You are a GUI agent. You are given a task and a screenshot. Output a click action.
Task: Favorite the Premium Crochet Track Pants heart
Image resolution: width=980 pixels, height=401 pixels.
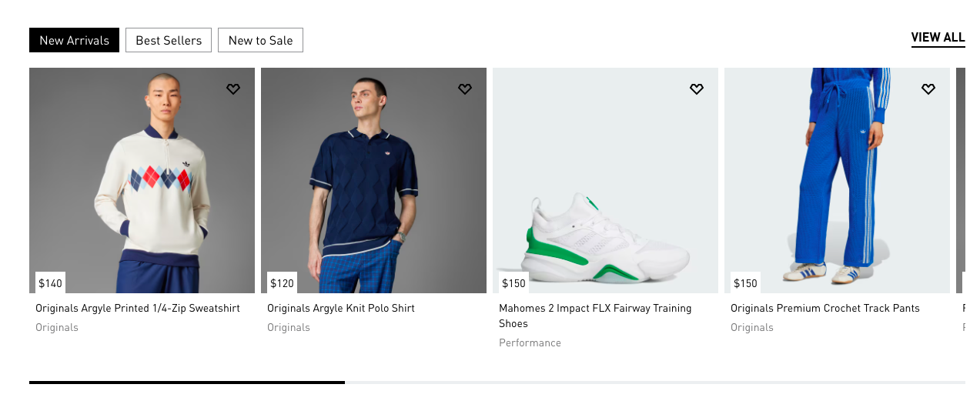pyautogui.click(x=928, y=89)
